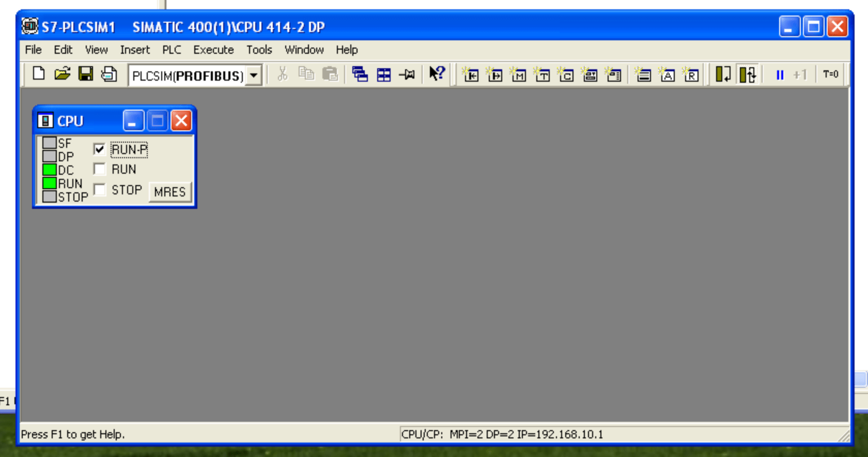
Task: Click the STOP indicator LED in CPU window
Action: click(x=50, y=196)
